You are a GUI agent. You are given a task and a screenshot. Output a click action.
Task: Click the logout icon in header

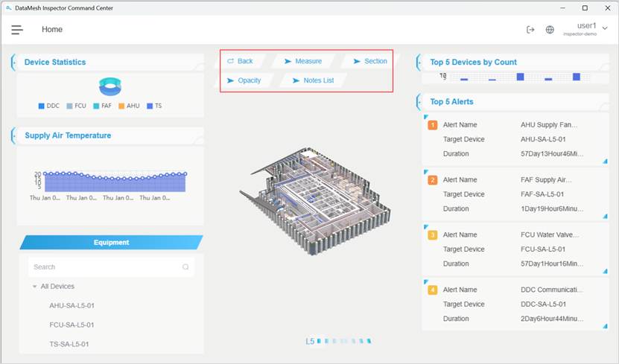pos(530,30)
